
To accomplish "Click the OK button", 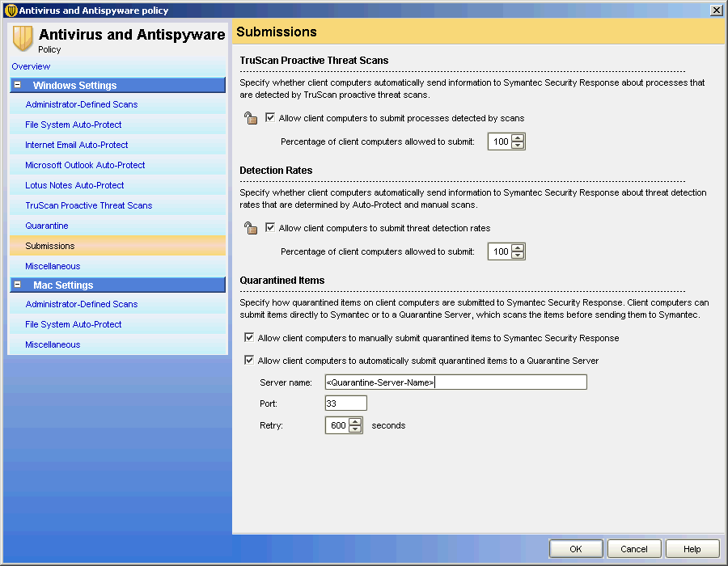I will point(575,549).
